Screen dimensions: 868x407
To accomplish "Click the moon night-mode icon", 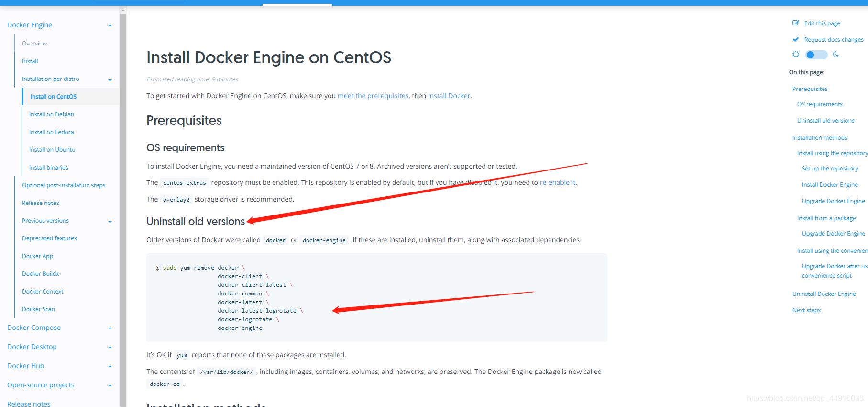I will tap(836, 54).
